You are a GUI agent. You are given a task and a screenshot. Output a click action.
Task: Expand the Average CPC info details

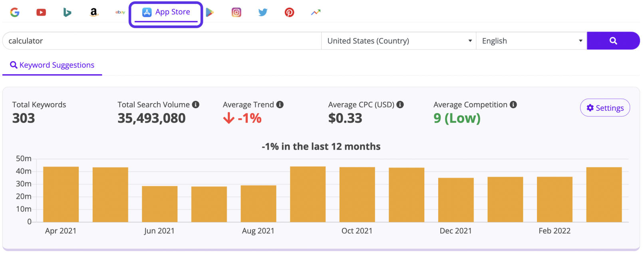coord(400,104)
